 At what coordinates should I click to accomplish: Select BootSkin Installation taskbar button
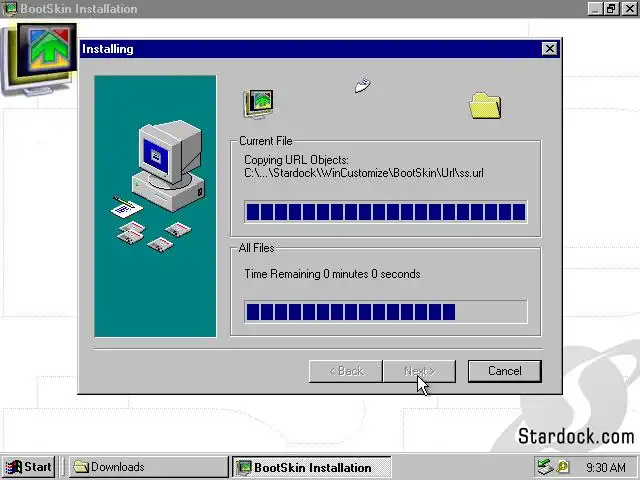click(312, 467)
